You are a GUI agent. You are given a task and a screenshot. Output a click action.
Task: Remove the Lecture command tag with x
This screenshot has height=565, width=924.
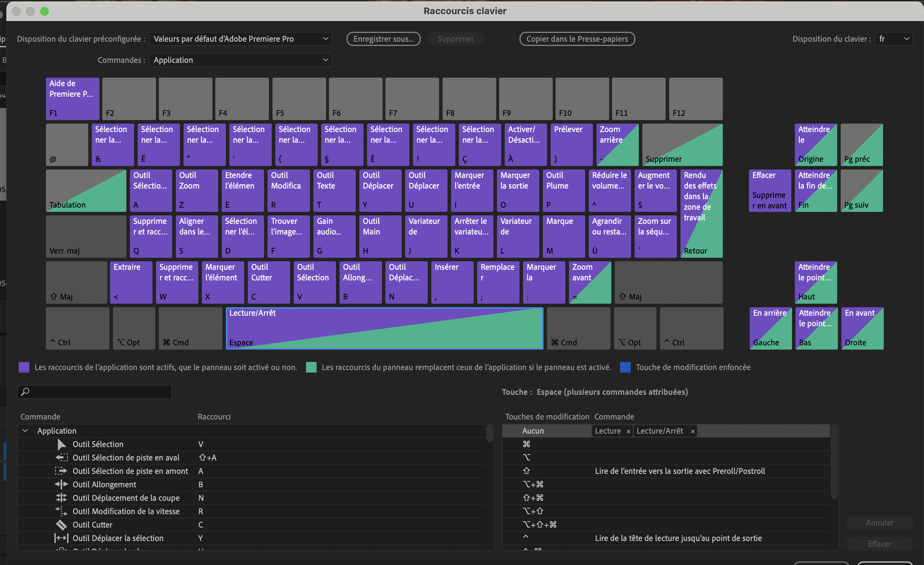(629, 432)
